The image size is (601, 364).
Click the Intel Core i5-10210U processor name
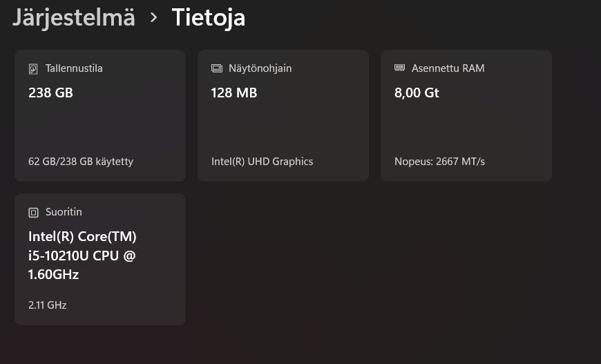pyautogui.click(x=82, y=256)
